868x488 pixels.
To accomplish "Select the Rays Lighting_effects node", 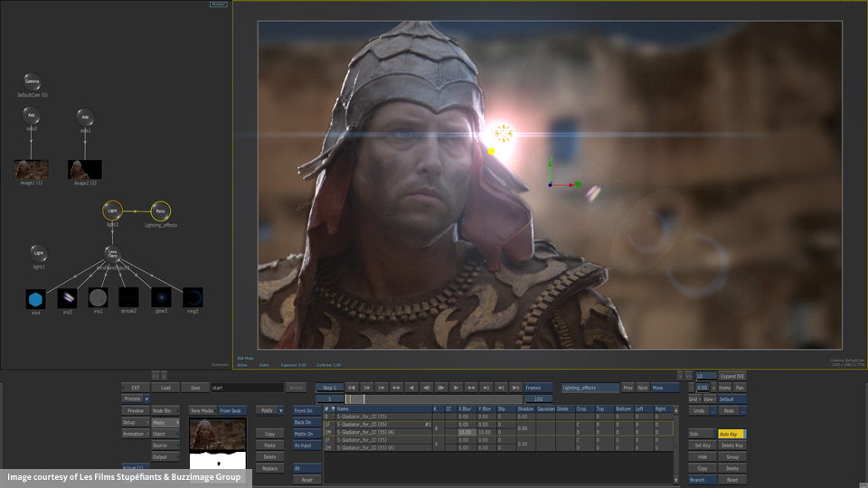I will [x=160, y=211].
